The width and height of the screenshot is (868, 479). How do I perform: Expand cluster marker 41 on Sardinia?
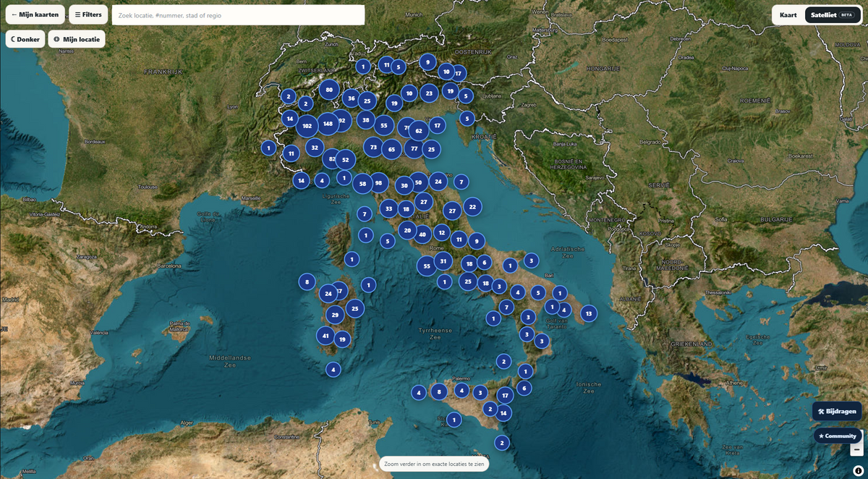tap(325, 336)
